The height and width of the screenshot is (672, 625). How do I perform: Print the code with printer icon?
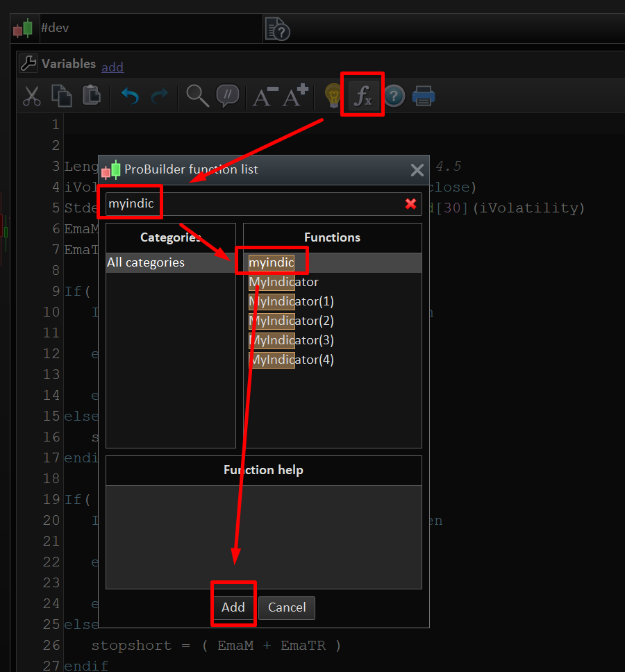424,96
